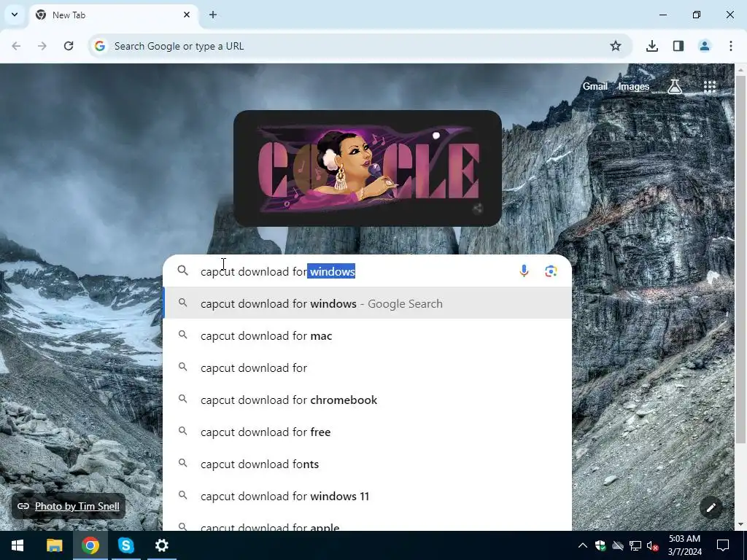Choose suggestion capcut download for mac
This screenshot has width=747, height=560.
368,335
